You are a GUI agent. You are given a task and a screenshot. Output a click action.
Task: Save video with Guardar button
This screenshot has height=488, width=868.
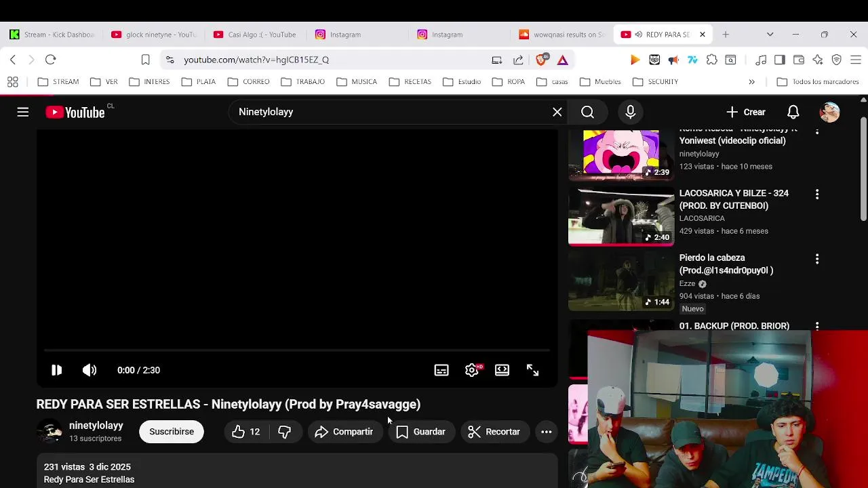pyautogui.click(x=421, y=432)
